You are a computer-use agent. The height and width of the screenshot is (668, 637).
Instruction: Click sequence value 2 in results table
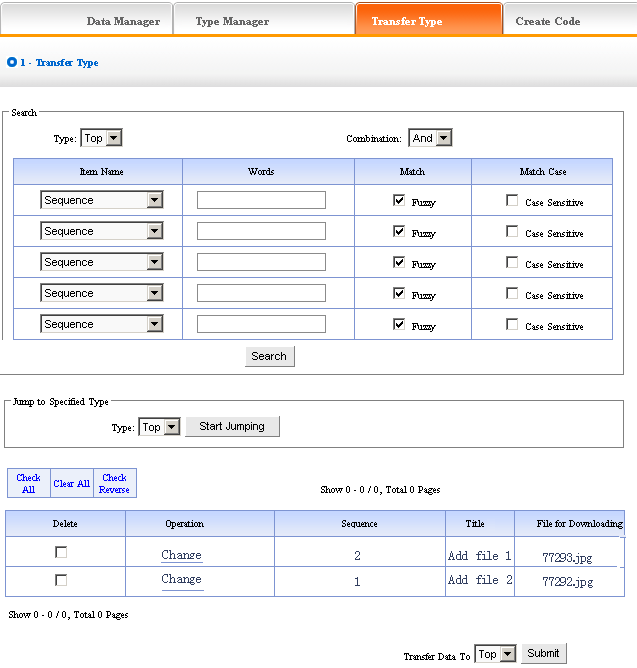[x=357, y=556]
